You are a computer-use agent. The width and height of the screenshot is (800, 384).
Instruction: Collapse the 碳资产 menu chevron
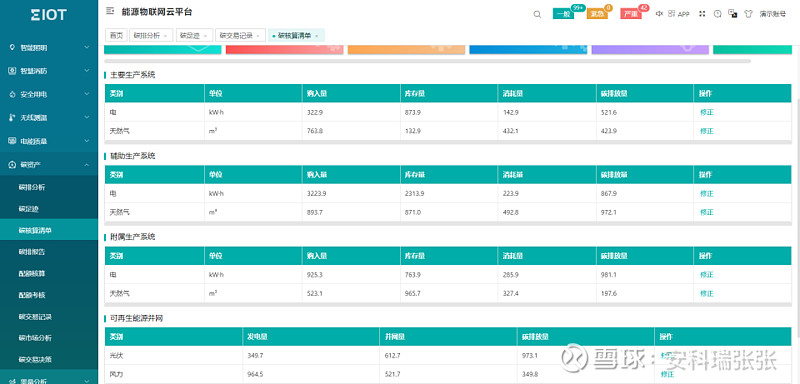(x=87, y=164)
